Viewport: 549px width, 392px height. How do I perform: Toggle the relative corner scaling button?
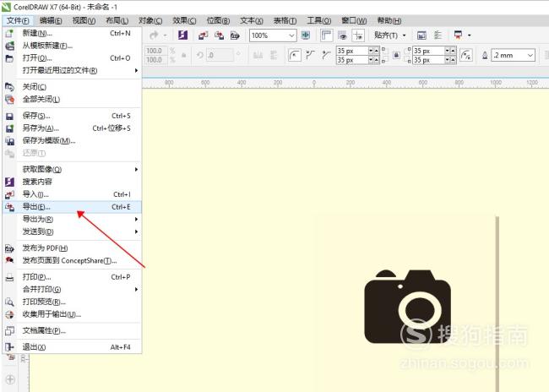[466, 55]
